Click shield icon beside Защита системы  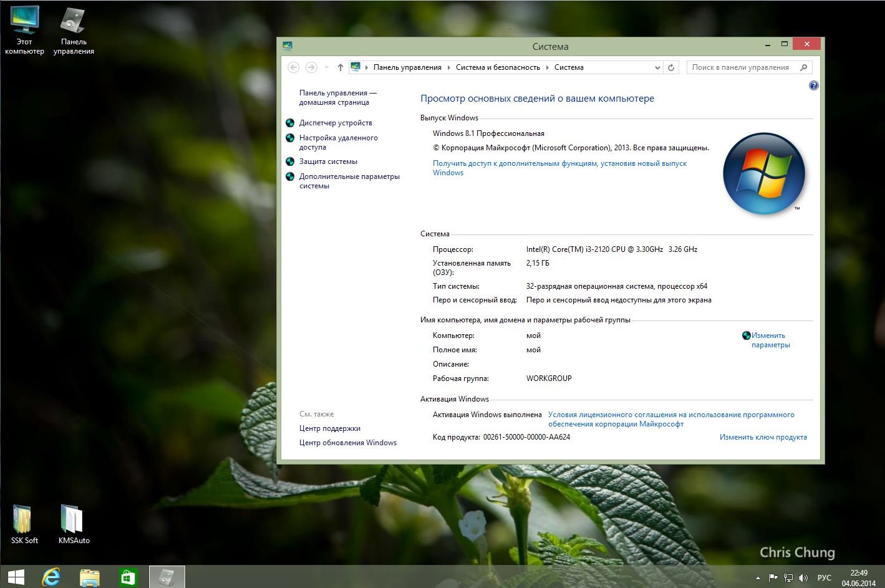290,161
